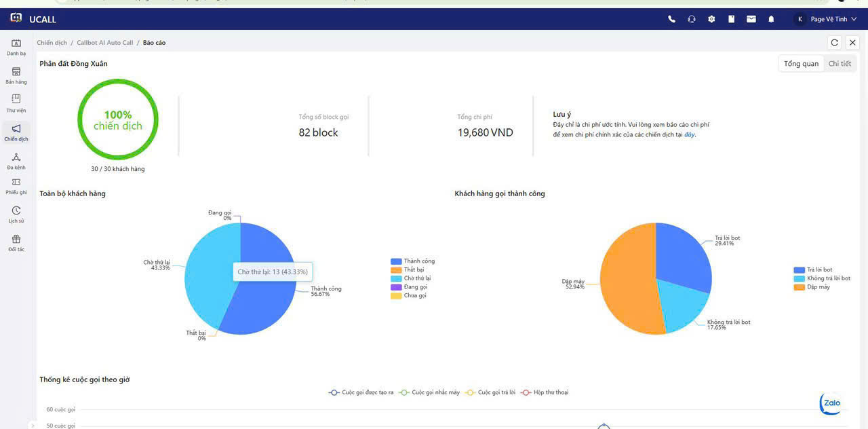
Task: Click the "30 / 30 khách hàng" text
Action: pyautogui.click(x=118, y=169)
